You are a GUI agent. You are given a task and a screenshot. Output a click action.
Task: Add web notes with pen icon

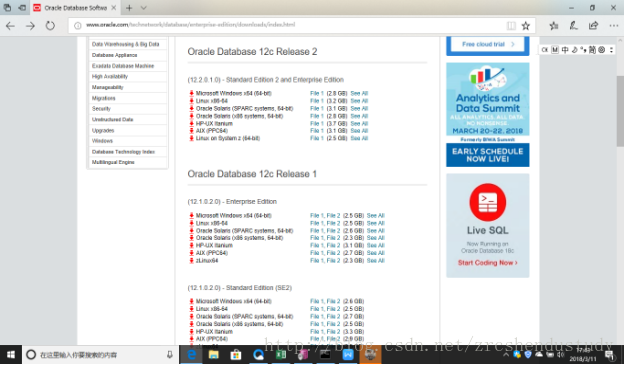(573, 26)
